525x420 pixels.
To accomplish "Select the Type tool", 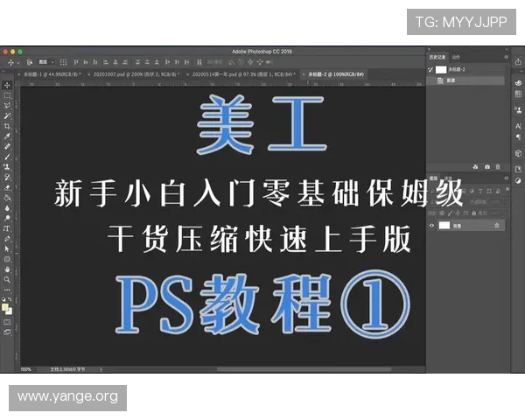I will click(7, 228).
